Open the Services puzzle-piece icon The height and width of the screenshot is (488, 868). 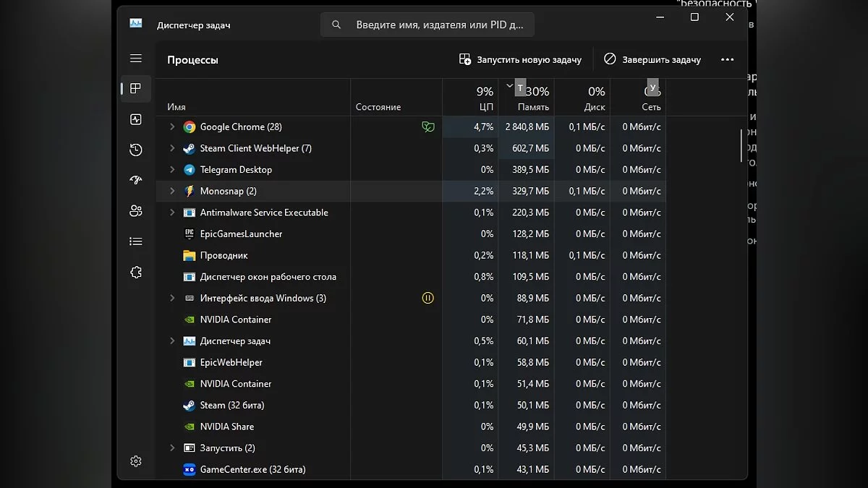click(136, 273)
